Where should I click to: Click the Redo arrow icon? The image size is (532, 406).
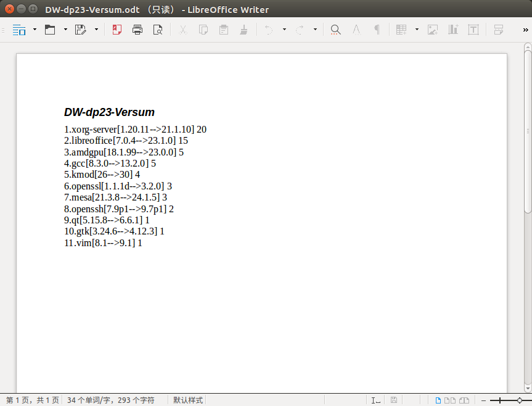click(299, 30)
